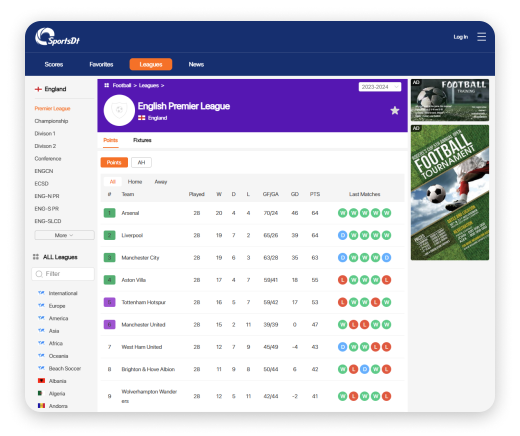Favorite the league with the star icon

click(x=395, y=110)
